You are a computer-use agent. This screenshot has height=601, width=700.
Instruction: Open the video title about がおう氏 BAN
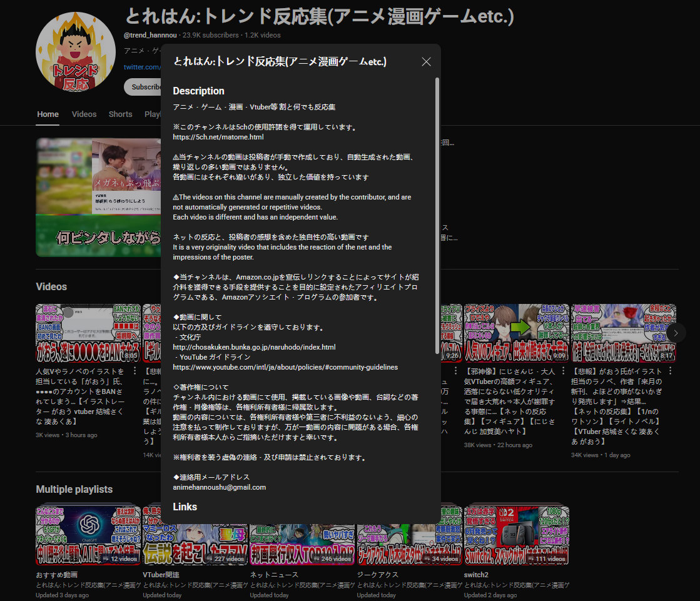[80, 396]
